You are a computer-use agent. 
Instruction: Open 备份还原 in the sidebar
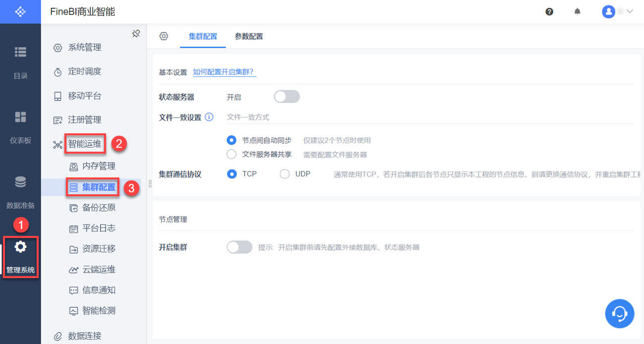99,208
